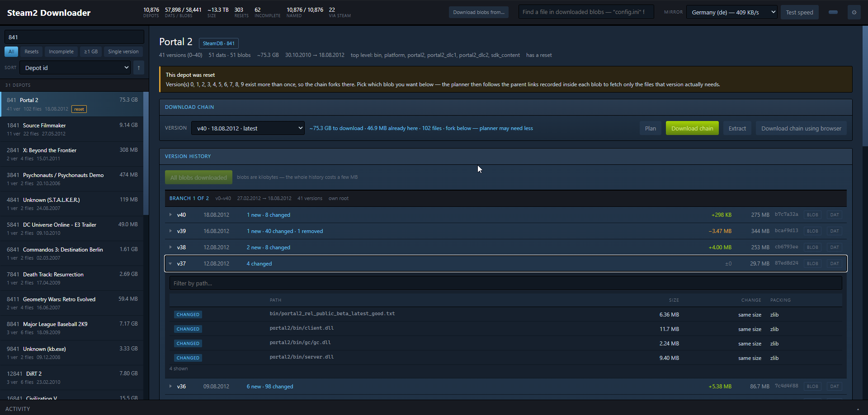Click CHANGED badge for gc.dll

point(188,344)
